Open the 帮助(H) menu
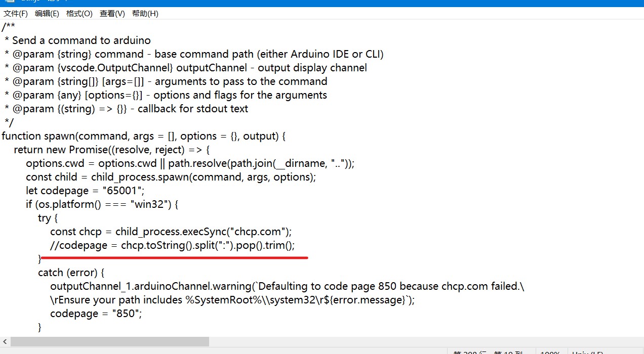Viewport: 644px width, 354px height. (x=145, y=14)
